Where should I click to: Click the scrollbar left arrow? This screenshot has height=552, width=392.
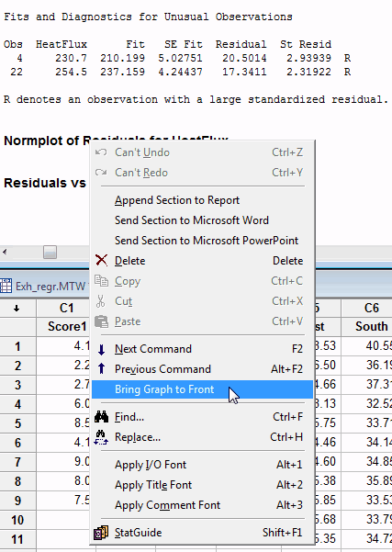click(5, 252)
